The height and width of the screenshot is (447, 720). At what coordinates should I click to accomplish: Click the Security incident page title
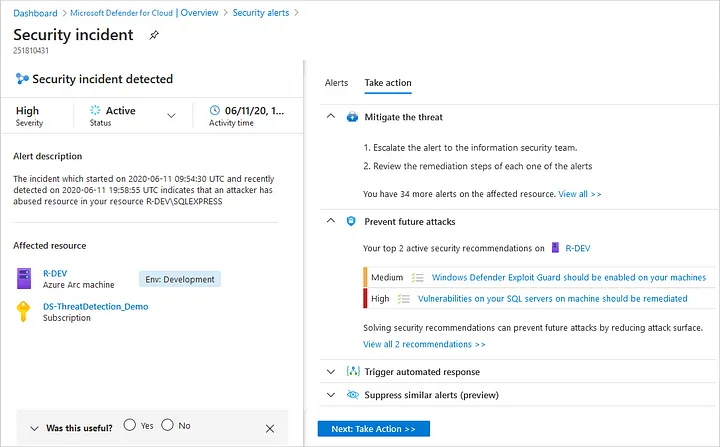[73, 34]
